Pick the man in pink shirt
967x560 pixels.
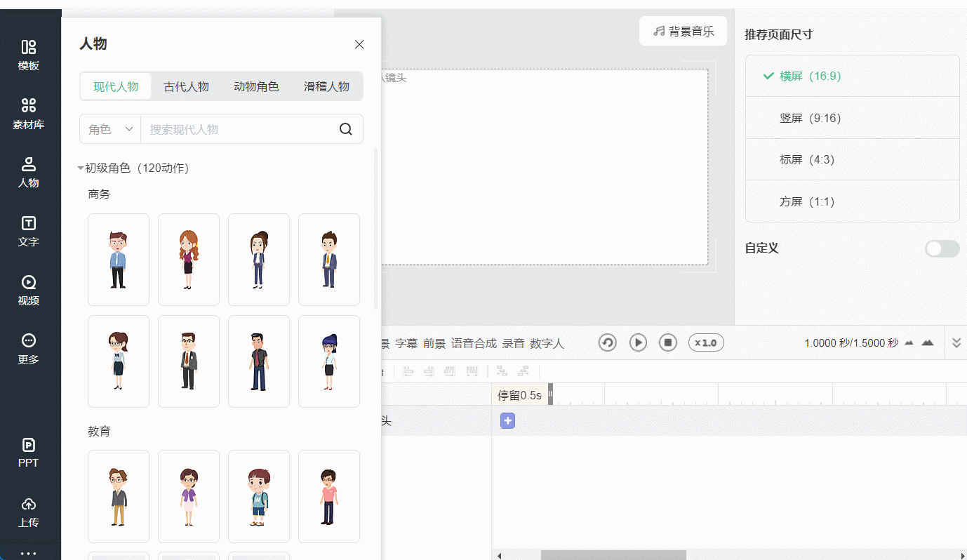(329, 496)
